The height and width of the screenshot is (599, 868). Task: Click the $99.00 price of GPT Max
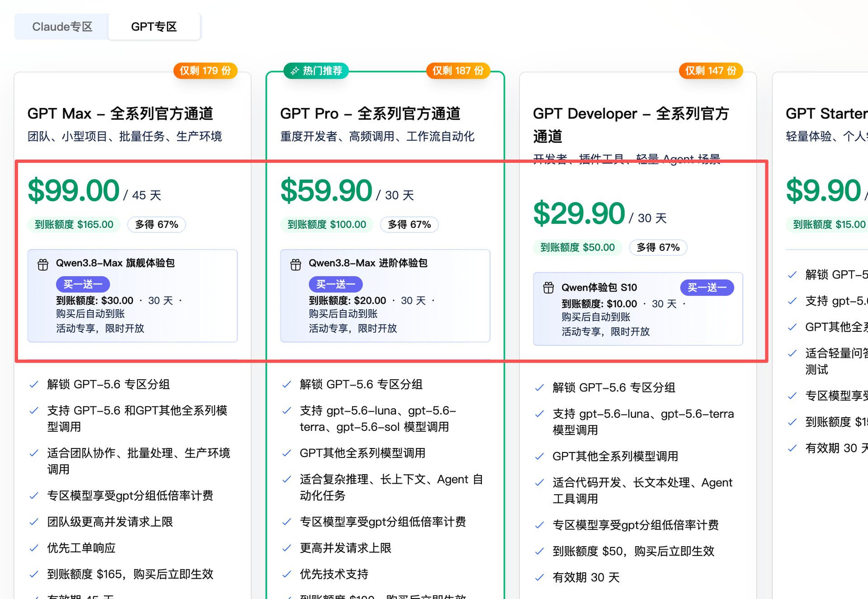click(x=74, y=190)
